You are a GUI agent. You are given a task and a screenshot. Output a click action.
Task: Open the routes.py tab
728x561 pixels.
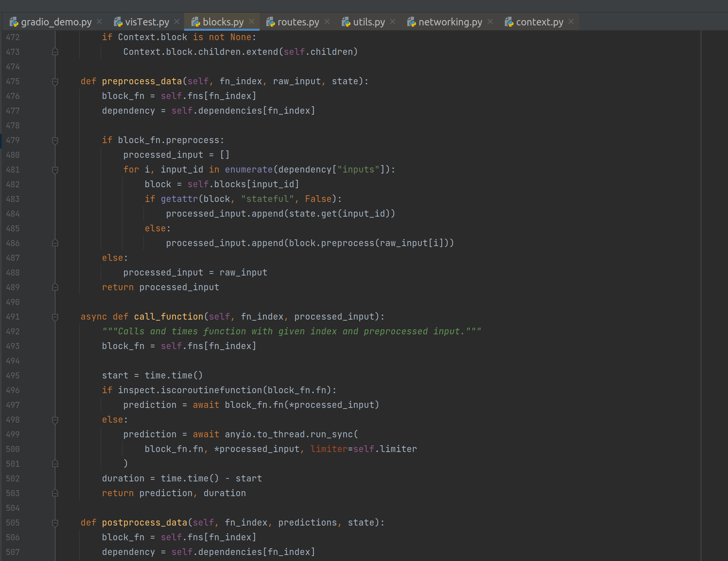298,22
